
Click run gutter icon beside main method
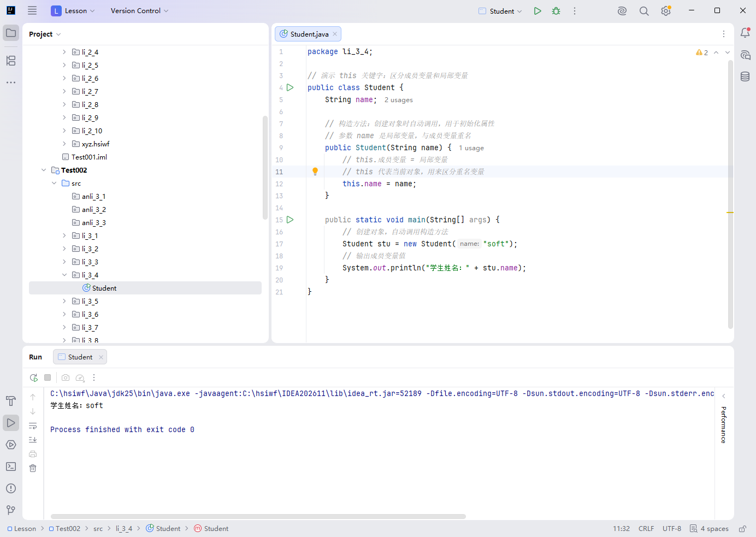(x=290, y=220)
